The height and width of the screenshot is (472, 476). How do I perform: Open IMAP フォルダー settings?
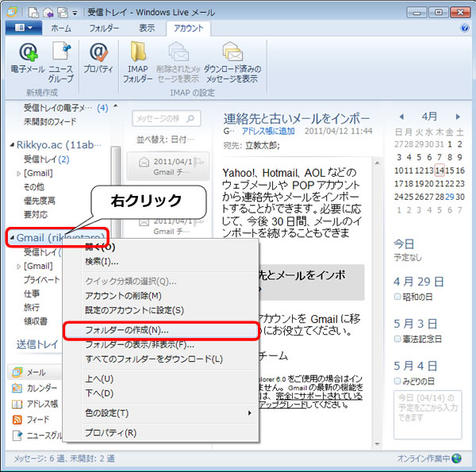pyautogui.click(x=138, y=62)
